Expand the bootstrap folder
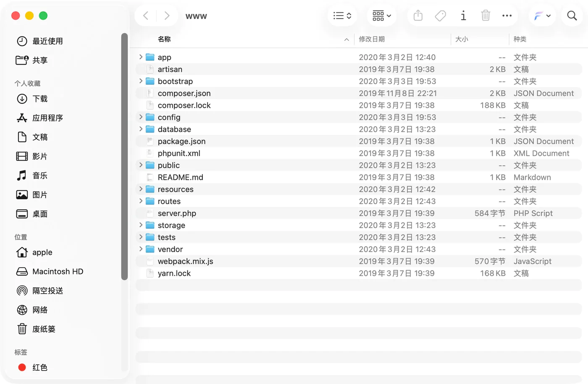 (141, 81)
